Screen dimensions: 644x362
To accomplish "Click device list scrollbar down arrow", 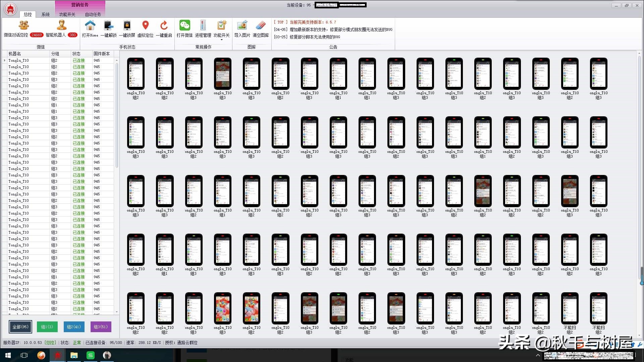I will tap(117, 312).
